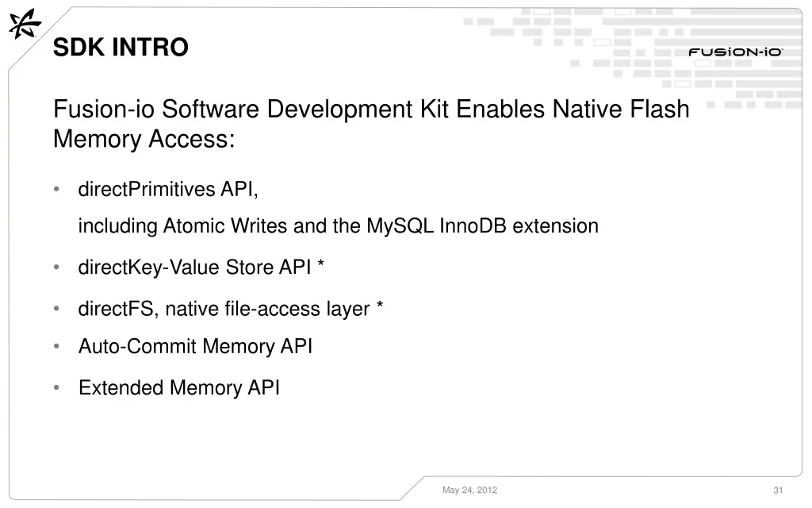Click the heading line 'Memory Access:'
Viewport: 812px width, 508px height.
tap(144, 139)
